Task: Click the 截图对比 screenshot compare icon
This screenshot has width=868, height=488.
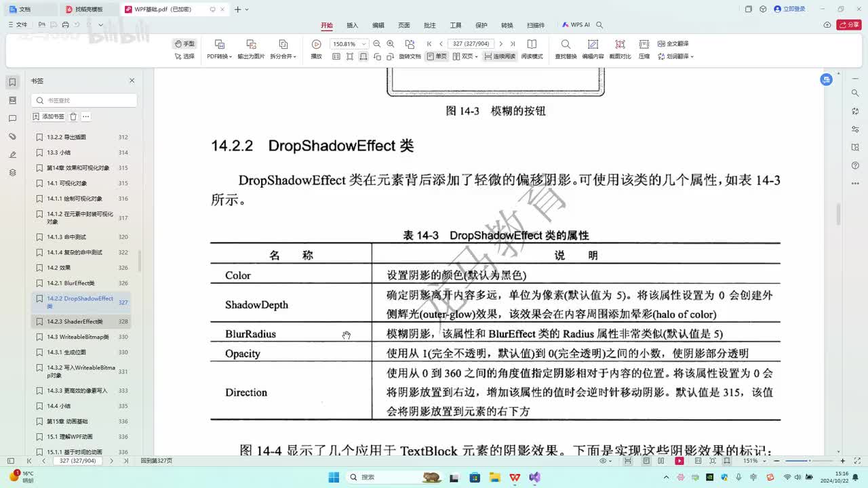Action: point(620,44)
